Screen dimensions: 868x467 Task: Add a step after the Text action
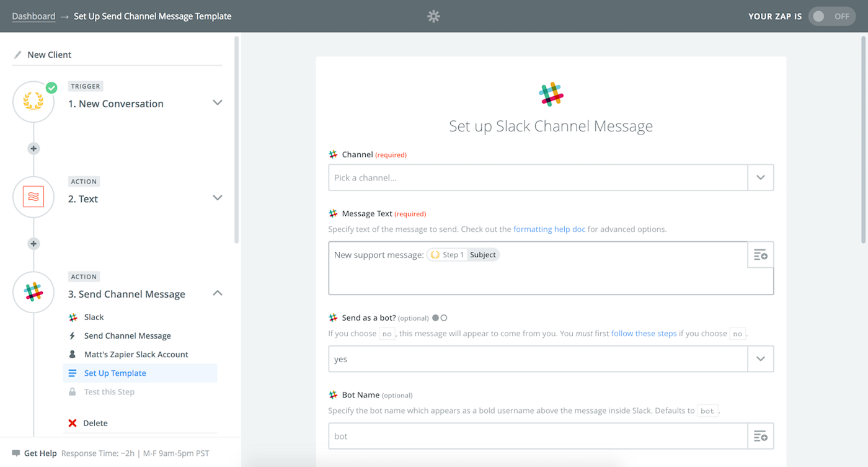[33, 244]
